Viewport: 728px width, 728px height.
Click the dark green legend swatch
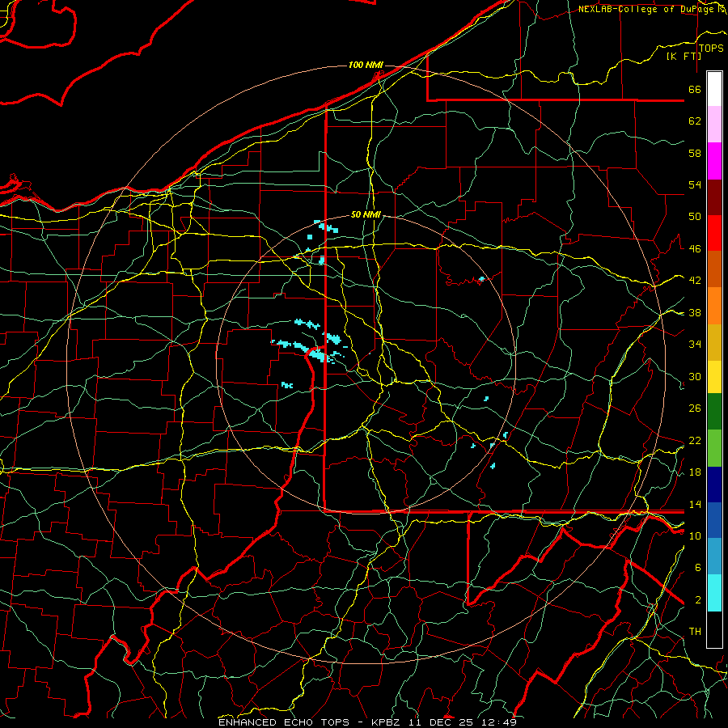pyautogui.click(x=714, y=412)
